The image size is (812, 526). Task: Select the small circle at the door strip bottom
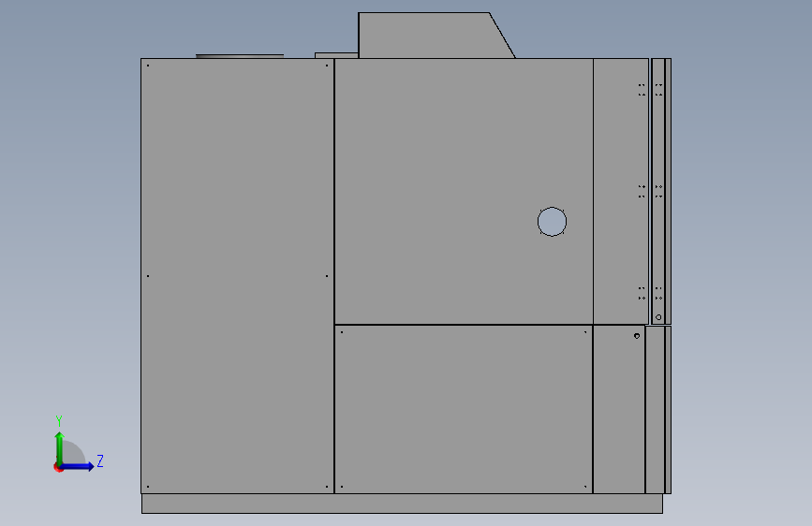coord(658,317)
